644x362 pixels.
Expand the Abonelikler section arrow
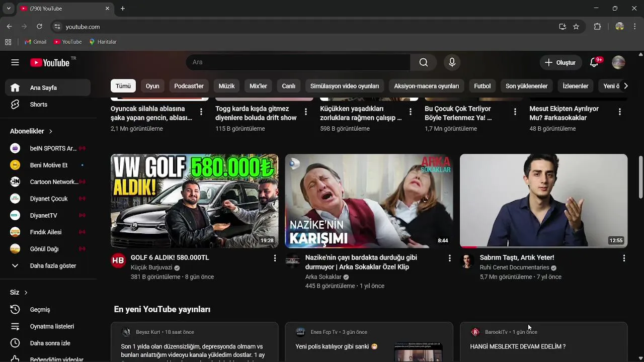(x=51, y=131)
